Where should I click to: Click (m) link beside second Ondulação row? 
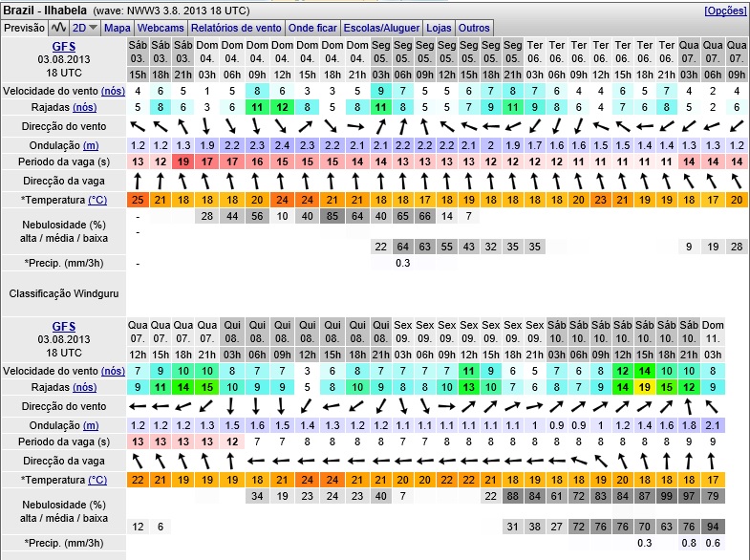coord(91,425)
